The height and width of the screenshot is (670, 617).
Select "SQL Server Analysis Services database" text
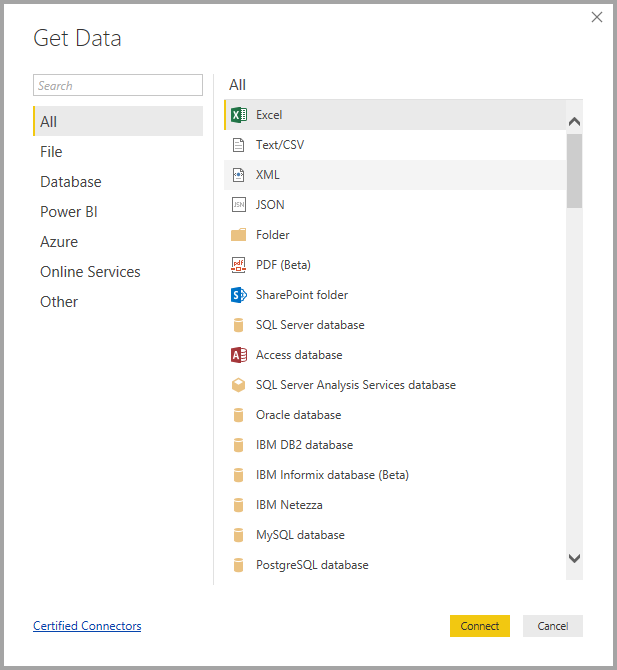coord(356,385)
